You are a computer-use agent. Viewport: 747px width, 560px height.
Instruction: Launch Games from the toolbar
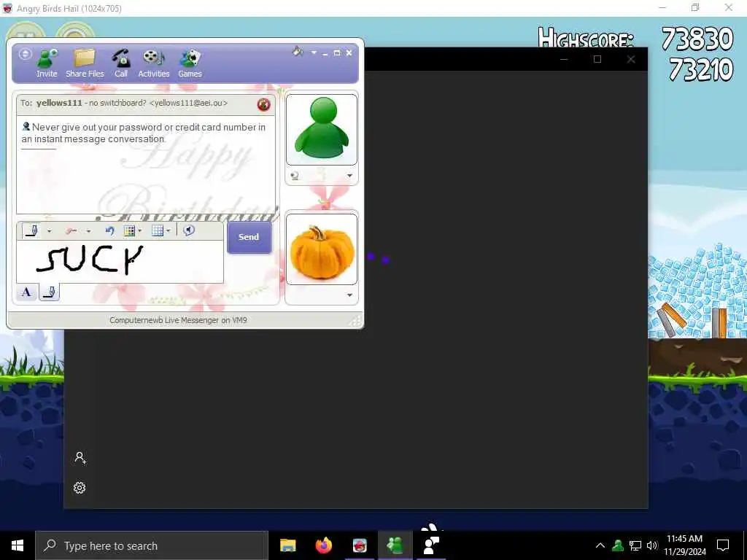190,63
